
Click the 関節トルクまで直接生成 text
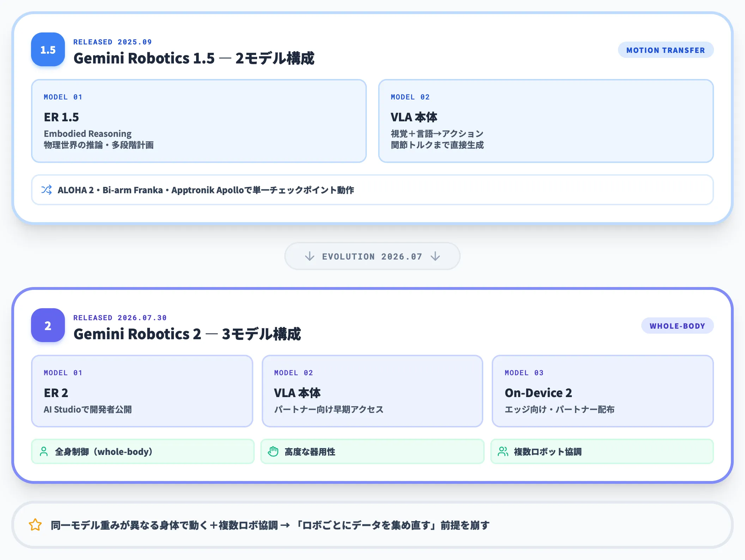pyautogui.click(x=437, y=145)
